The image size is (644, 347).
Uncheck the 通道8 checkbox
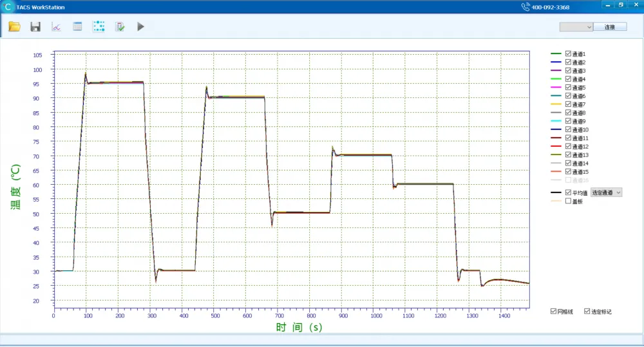[x=568, y=113]
